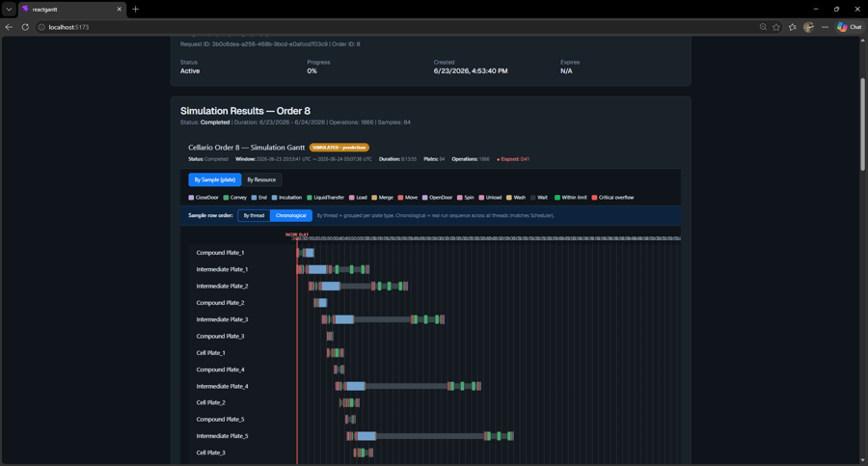This screenshot has height=466, width=868.
Task: Switch to By Resource view
Action: point(261,179)
